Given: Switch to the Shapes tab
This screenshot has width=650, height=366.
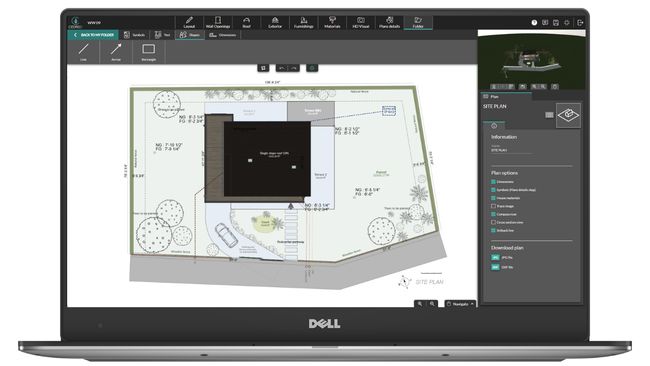Looking at the screenshot, I should click(189, 35).
